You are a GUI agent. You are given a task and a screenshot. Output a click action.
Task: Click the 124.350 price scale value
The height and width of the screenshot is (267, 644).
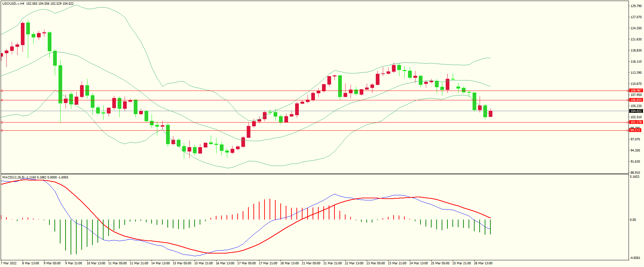pos(636,28)
